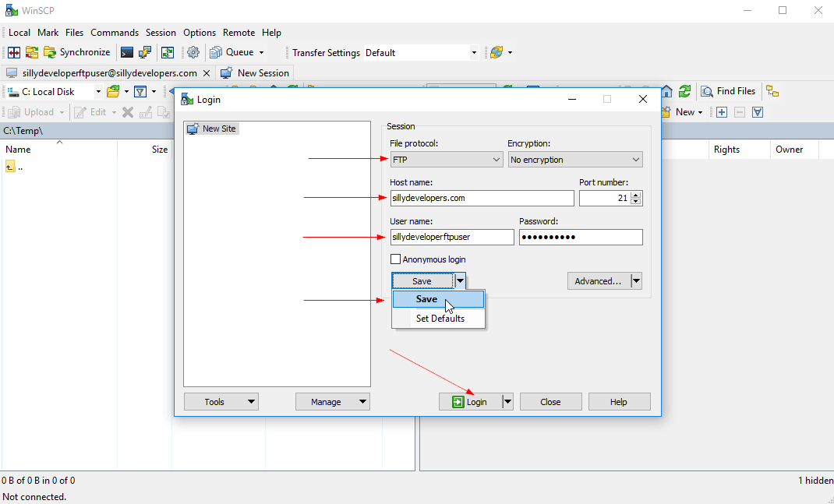
Task: Click the New button in the remote toolbar
Action: click(x=683, y=112)
